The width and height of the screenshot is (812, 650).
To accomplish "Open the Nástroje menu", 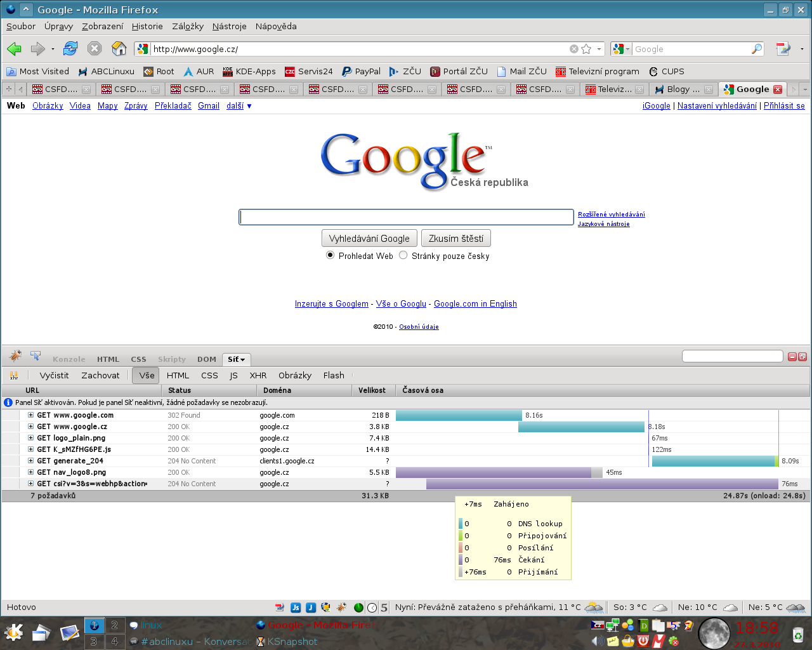I will click(x=229, y=26).
